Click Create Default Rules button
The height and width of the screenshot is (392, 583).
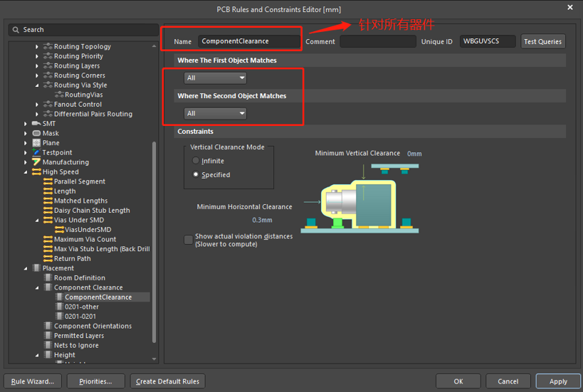[x=167, y=381]
